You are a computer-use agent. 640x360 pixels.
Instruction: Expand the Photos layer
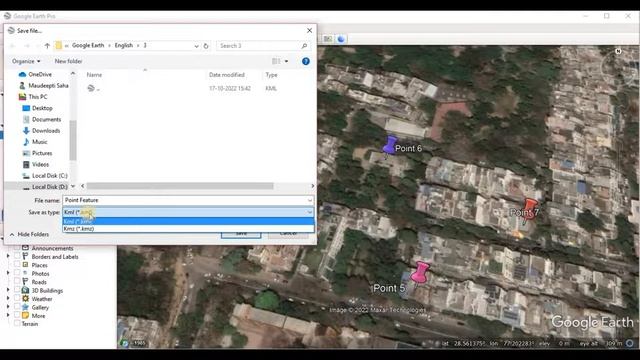point(8,273)
